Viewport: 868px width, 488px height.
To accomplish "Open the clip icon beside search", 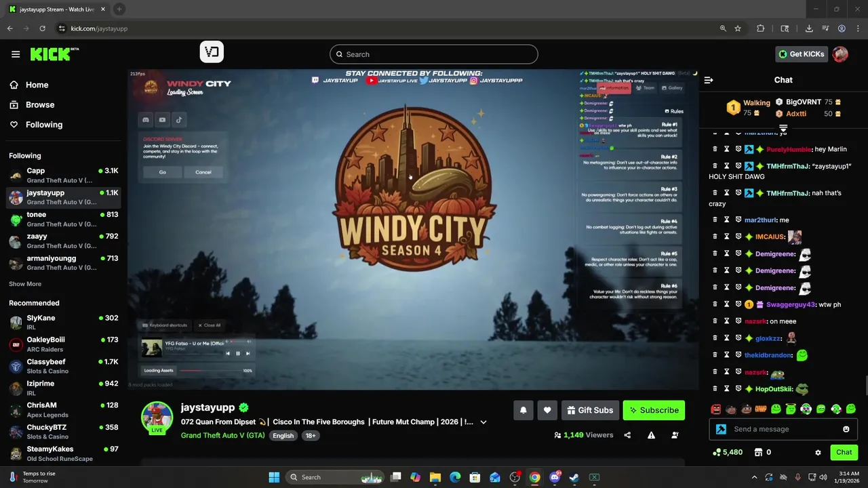I will (212, 52).
